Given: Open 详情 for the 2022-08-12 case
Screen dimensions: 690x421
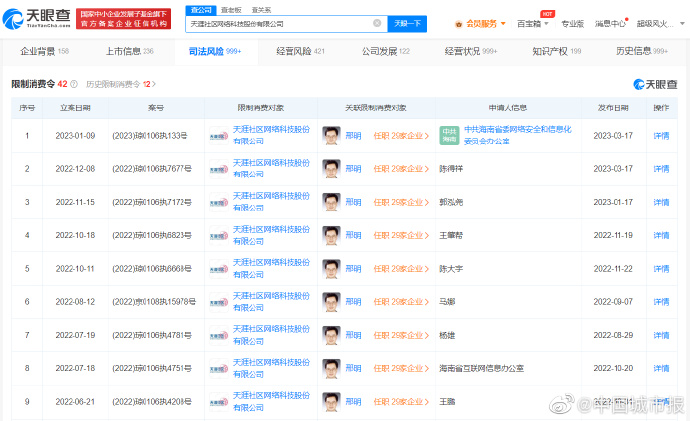Looking at the screenshot, I should pyautogui.click(x=661, y=302).
